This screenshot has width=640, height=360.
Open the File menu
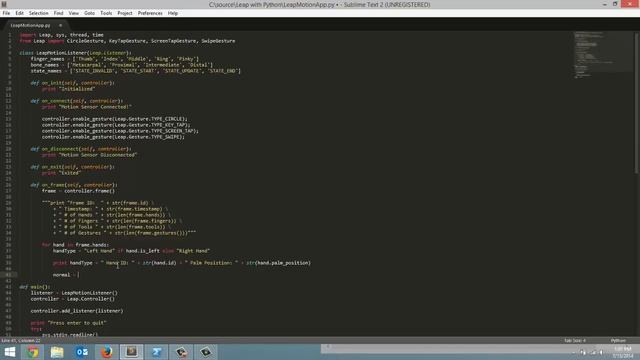(x=6, y=13)
